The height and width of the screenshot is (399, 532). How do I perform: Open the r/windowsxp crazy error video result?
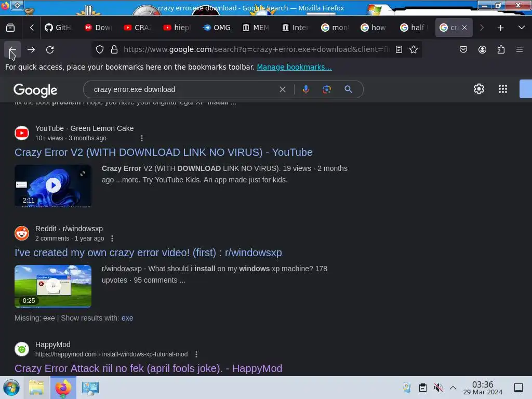(x=148, y=253)
